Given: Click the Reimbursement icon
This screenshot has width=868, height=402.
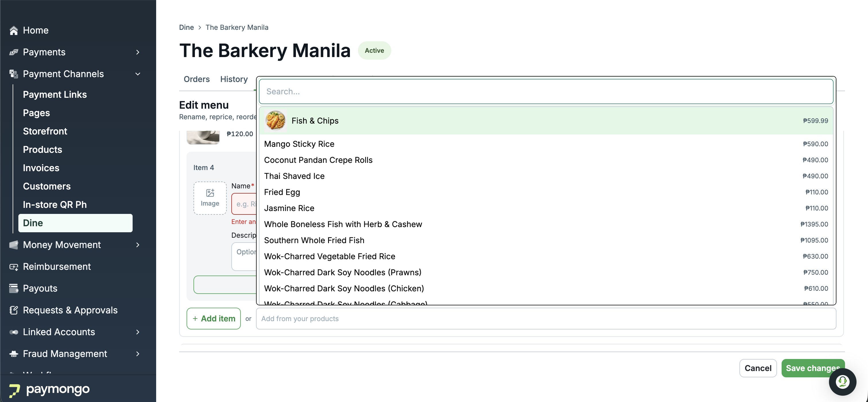Looking at the screenshot, I should (13, 267).
